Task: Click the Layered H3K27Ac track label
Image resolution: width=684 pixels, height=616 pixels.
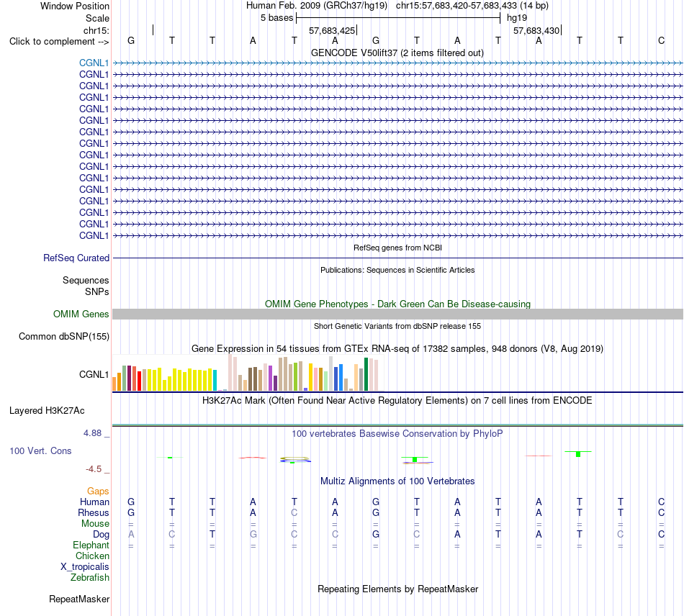Action: click(x=47, y=411)
